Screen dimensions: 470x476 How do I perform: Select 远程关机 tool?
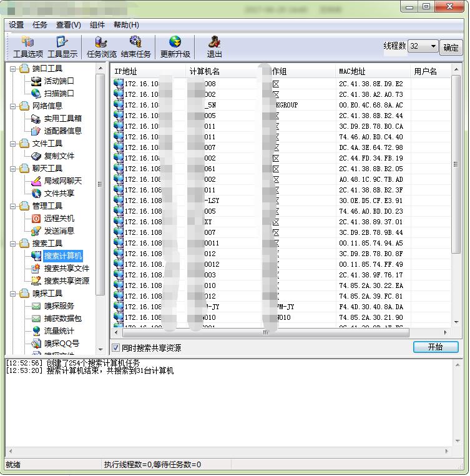pos(59,219)
